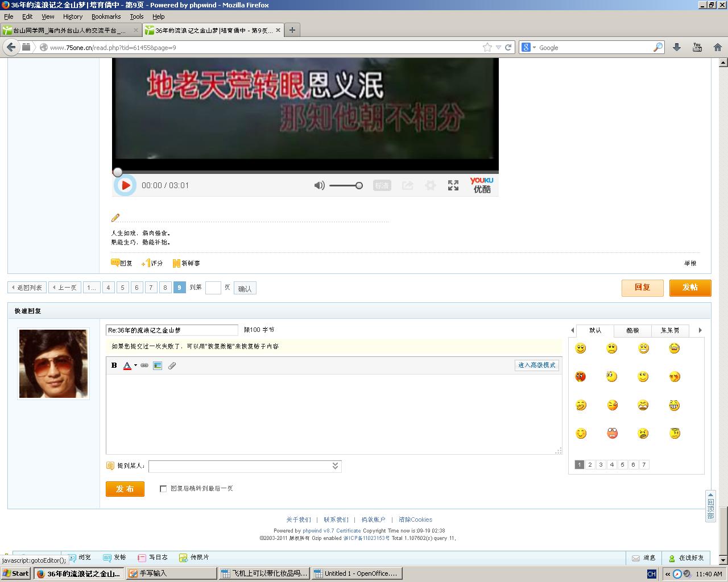728x582 pixels.
Task: Click the 回顶部 back-to-top button
Action: pyautogui.click(x=710, y=506)
